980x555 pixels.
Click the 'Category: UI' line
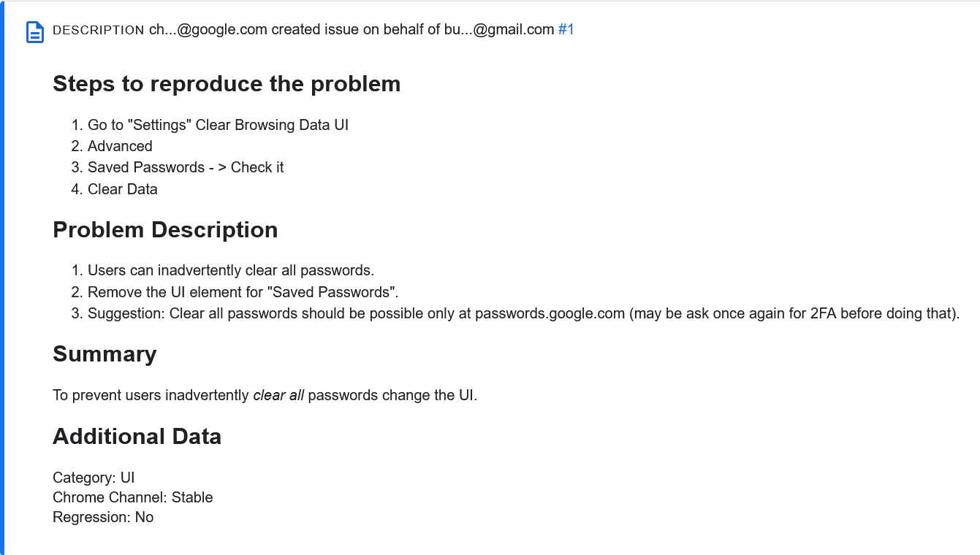pyautogui.click(x=94, y=478)
